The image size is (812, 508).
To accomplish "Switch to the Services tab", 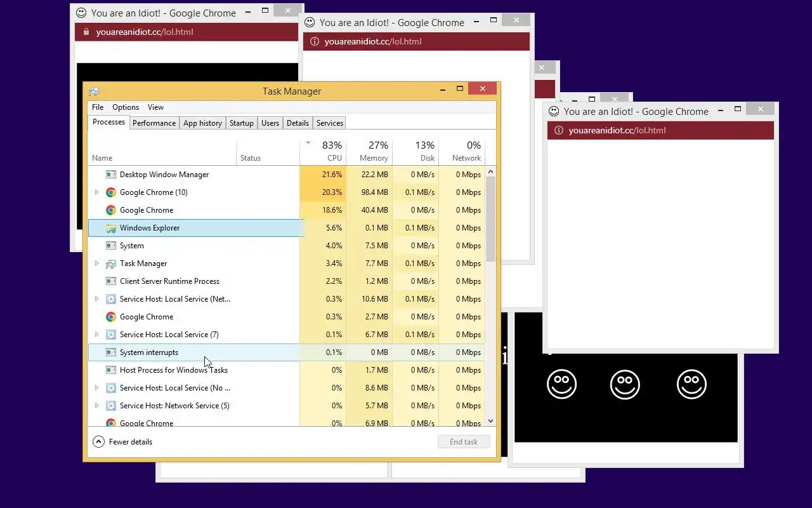I will (x=330, y=123).
